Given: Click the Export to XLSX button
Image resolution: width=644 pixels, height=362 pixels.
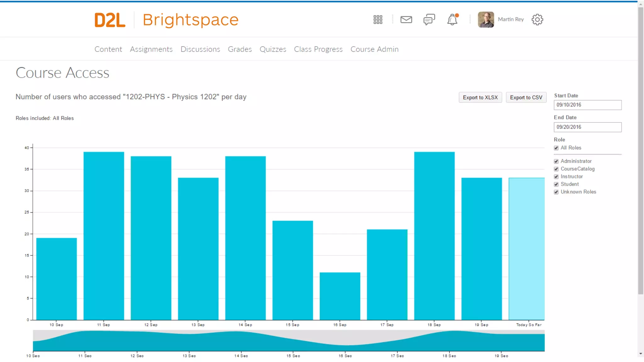Looking at the screenshot, I should tap(480, 97).
